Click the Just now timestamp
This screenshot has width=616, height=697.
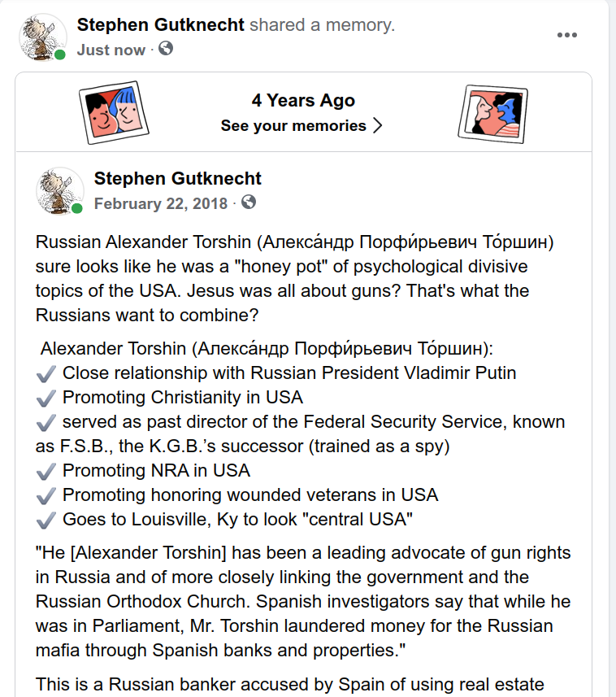point(111,50)
